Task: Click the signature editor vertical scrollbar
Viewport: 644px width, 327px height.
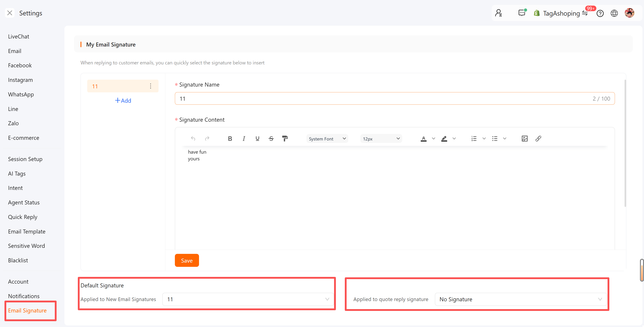Action: (625, 143)
